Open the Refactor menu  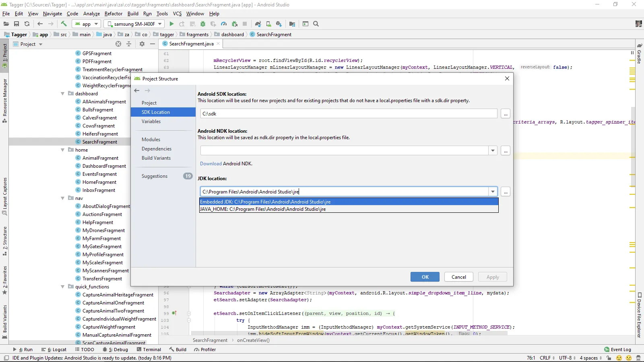point(113,14)
